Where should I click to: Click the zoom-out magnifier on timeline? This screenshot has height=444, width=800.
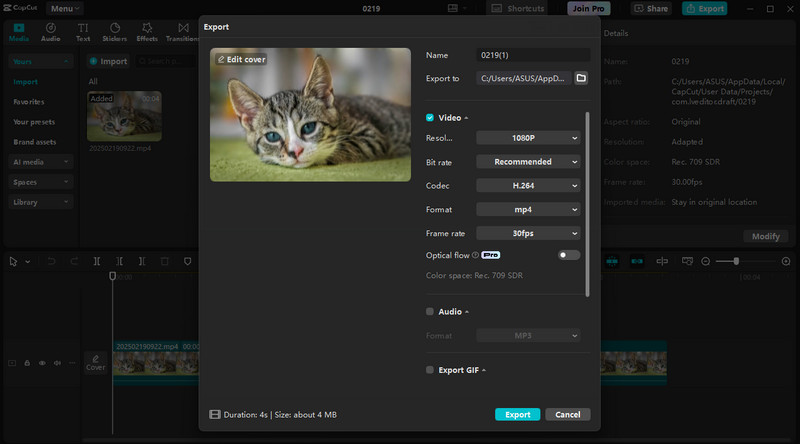point(706,261)
